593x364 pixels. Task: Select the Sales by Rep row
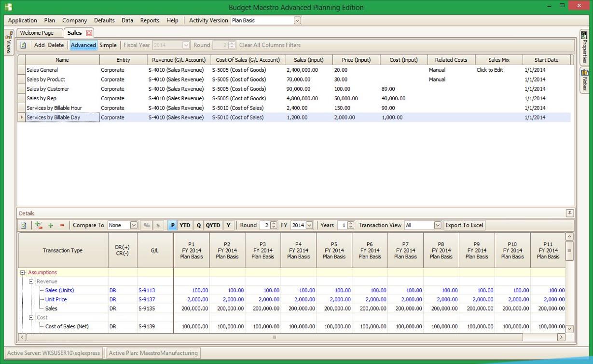[294, 98]
